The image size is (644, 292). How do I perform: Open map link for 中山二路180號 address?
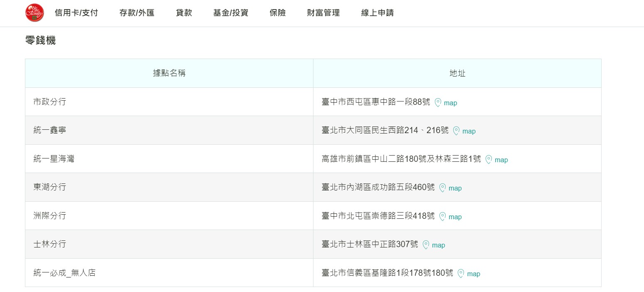[x=501, y=160]
